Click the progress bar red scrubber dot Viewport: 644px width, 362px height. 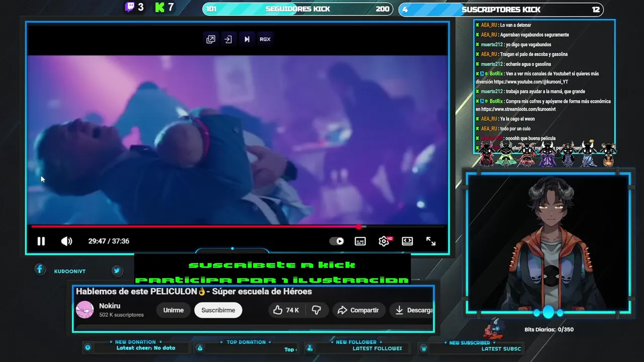pos(359,227)
